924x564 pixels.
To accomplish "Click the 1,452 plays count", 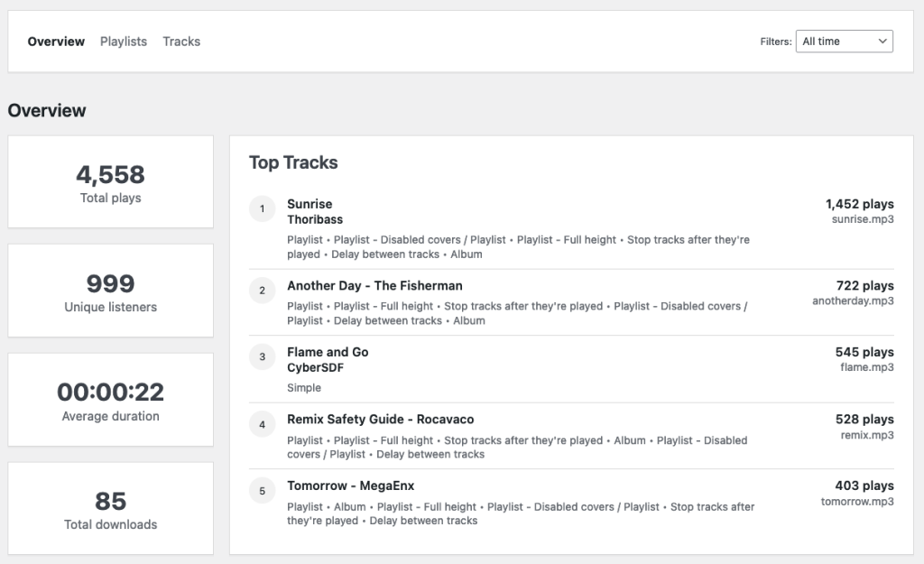I will (x=860, y=204).
